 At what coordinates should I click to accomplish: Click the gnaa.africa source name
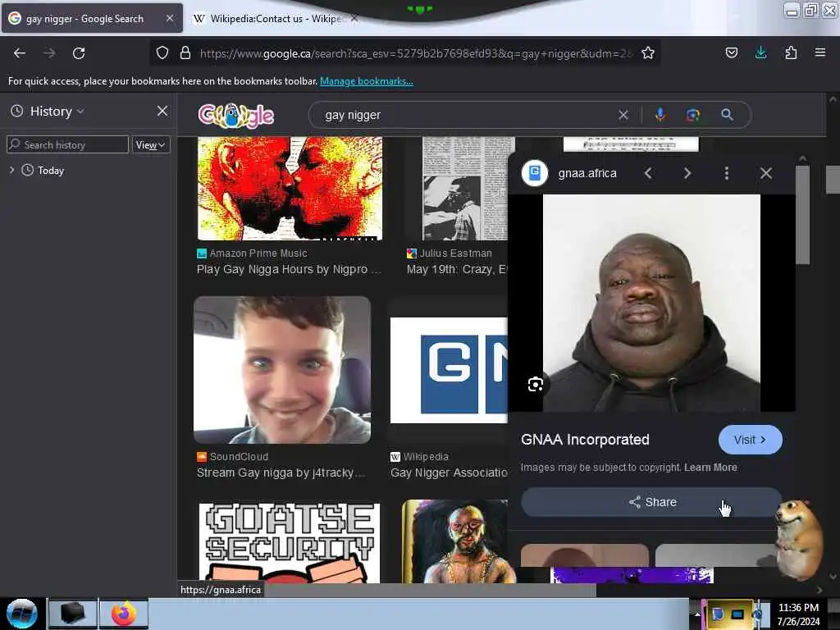click(x=587, y=173)
